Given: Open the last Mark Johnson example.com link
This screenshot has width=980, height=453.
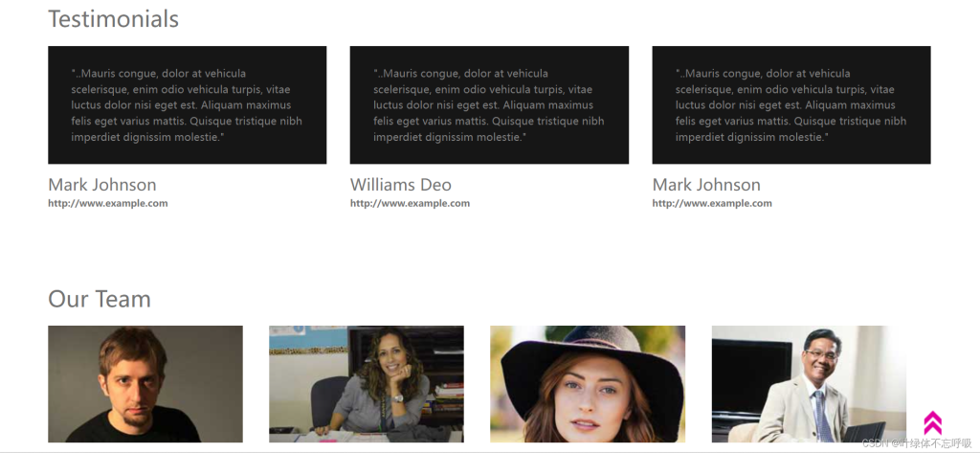Looking at the screenshot, I should click(x=712, y=203).
